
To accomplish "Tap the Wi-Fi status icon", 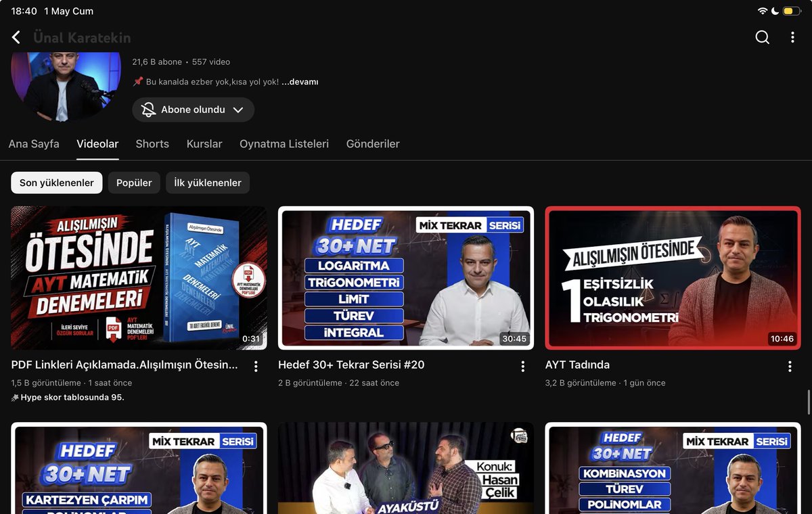I will point(763,11).
